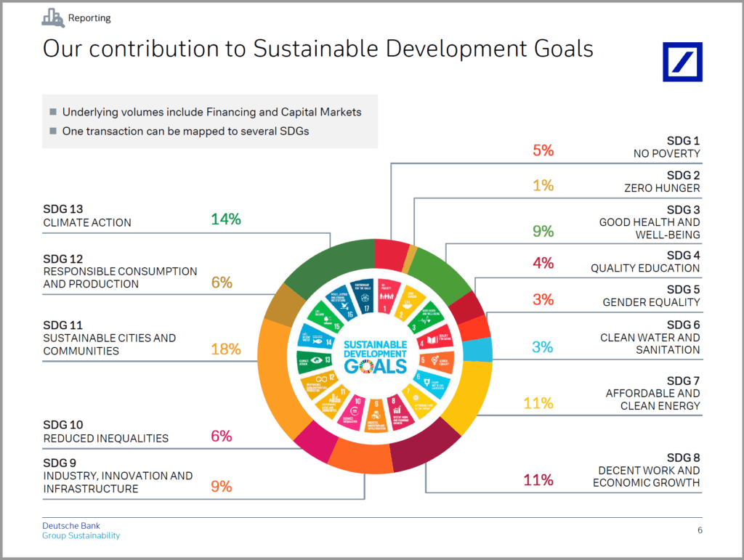Image resolution: width=744 pixels, height=560 pixels.
Task: Select the SDG 1 No Poverty label
Action: click(x=666, y=147)
